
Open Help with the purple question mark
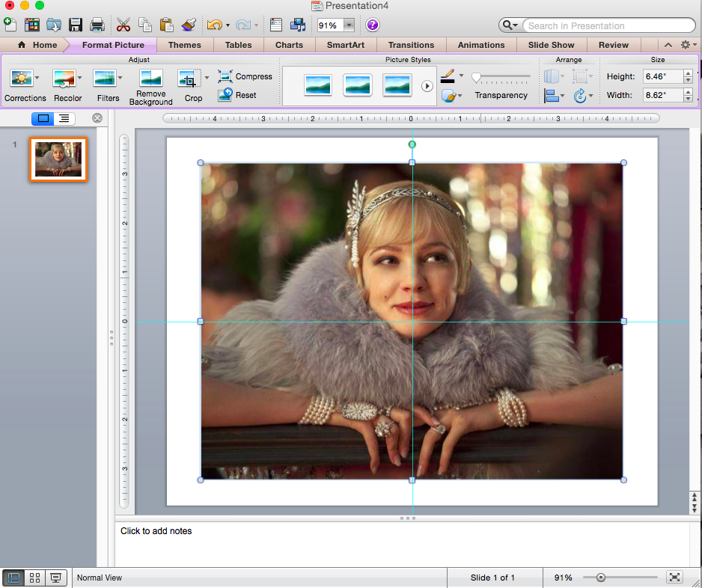tap(372, 25)
